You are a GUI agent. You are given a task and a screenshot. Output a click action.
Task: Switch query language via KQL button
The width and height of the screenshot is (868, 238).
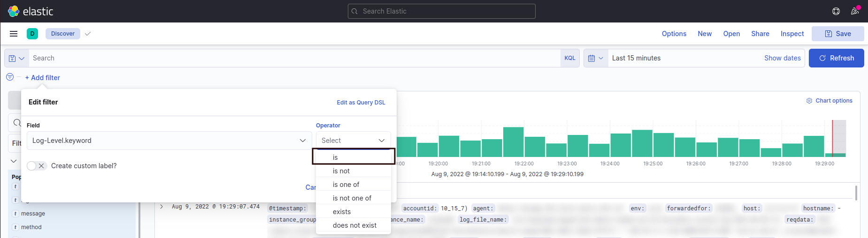point(570,58)
